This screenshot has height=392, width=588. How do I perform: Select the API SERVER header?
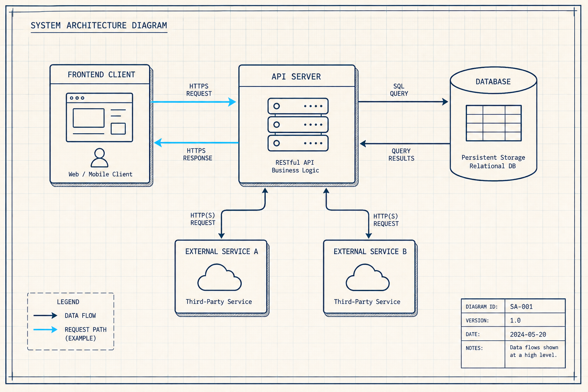pos(296,77)
